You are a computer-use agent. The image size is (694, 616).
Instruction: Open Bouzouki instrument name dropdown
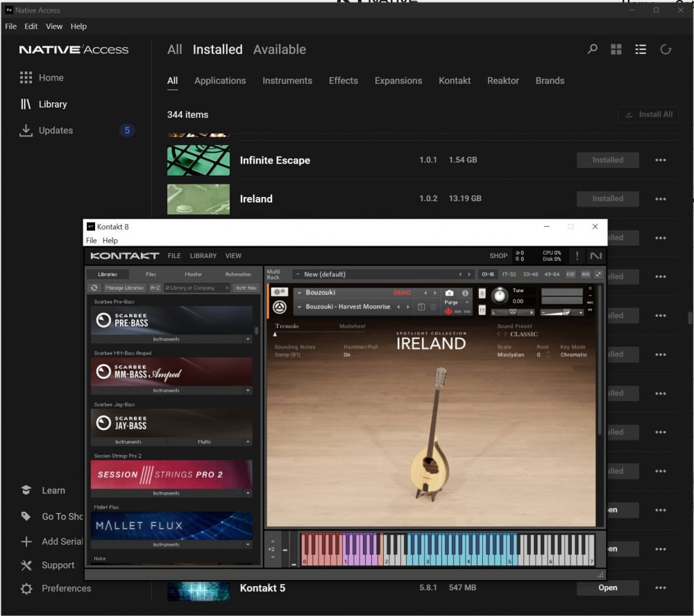coord(299,293)
